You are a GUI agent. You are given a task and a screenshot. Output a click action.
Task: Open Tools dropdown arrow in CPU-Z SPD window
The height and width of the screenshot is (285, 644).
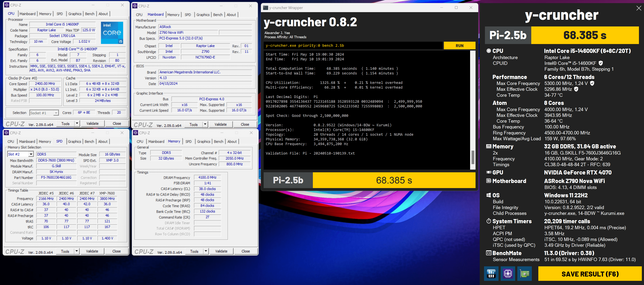[x=77, y=251]
